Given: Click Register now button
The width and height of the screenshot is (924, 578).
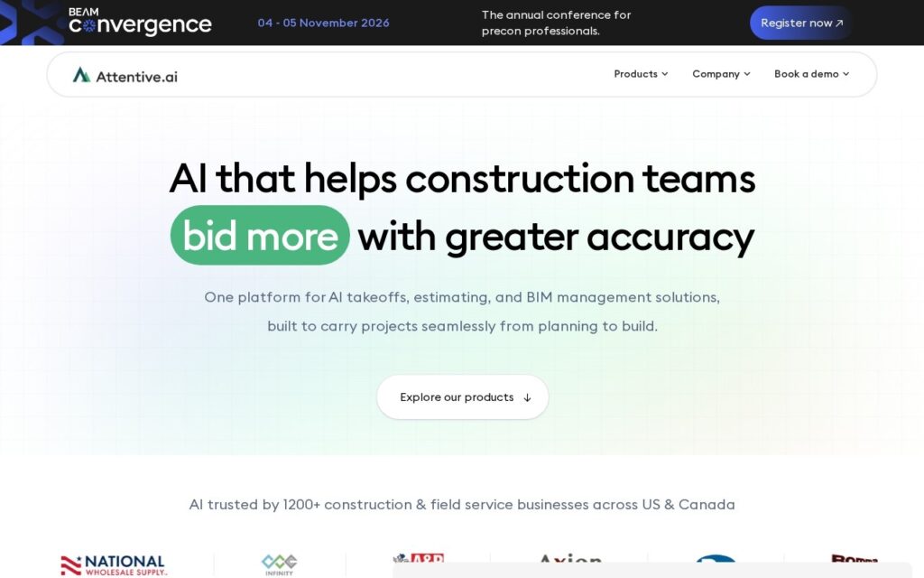Looking at the screenshot, I should pyautogui.click(x=801, y=23).
